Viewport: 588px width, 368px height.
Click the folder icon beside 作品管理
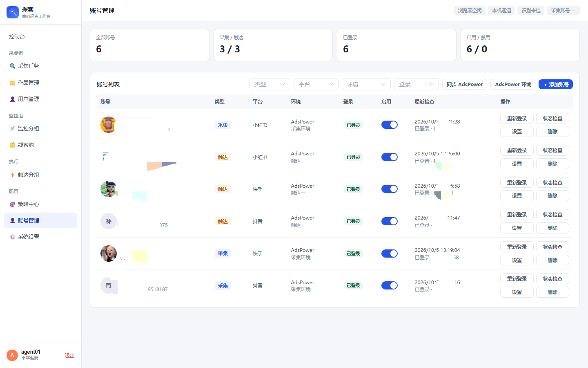(13, 83)
